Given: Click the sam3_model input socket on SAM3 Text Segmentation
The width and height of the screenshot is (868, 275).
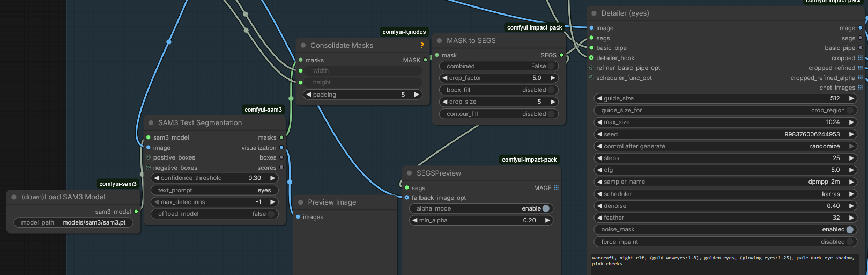Looking at the screenshot, I should 149,137.
